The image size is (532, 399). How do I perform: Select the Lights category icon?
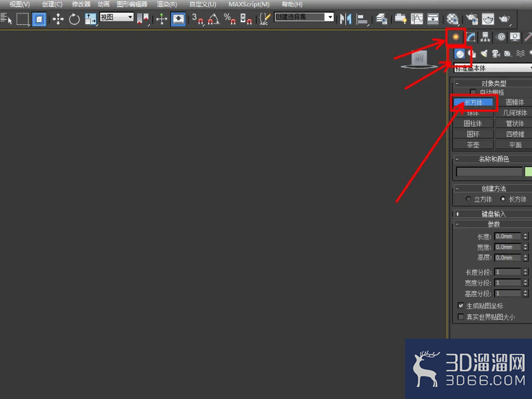click(484, 53)
